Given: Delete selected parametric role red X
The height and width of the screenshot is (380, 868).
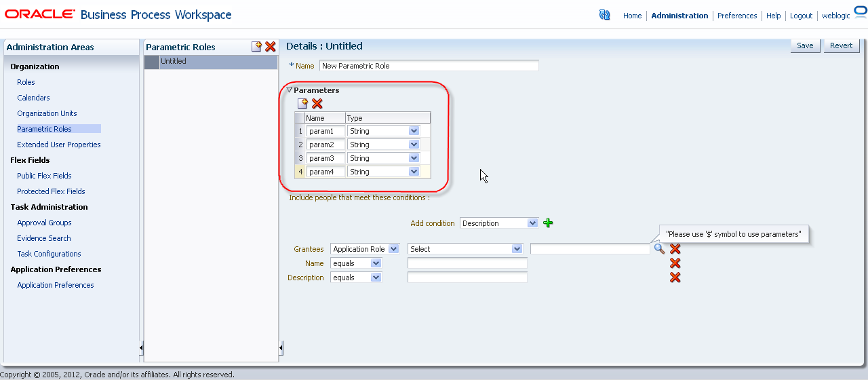Looking at the screenshot, I should (x=270, y=46).
